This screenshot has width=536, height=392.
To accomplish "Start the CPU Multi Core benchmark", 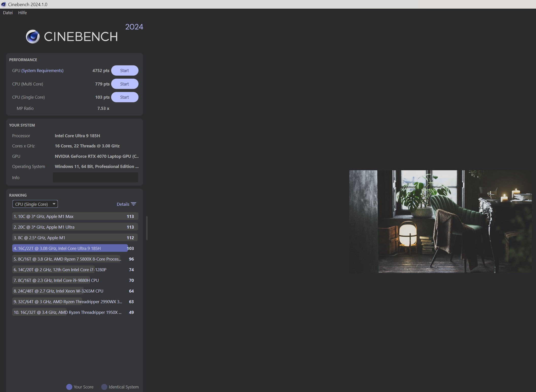I will [125, 84].
